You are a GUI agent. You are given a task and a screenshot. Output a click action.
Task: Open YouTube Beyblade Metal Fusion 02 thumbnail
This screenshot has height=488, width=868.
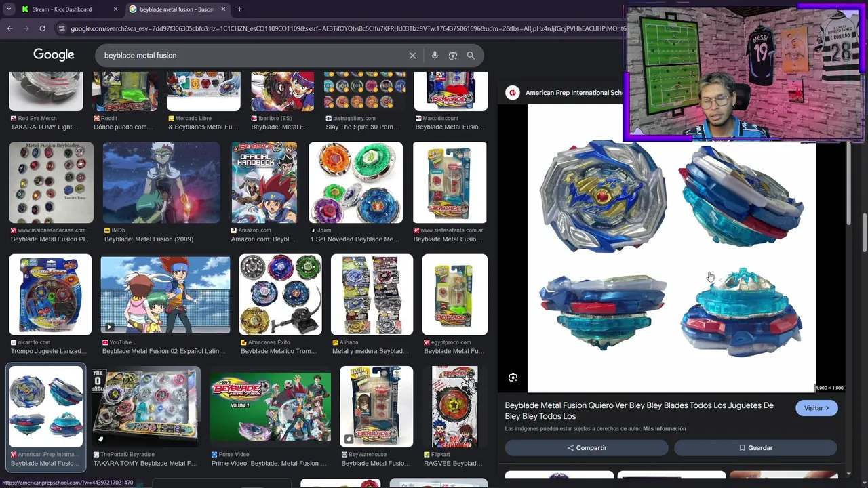[165, 294]
